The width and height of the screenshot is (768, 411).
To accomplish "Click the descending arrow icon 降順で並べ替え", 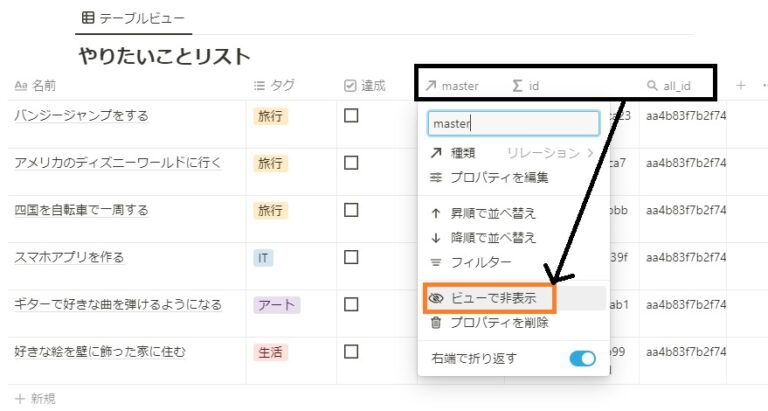I will click(x=436, y=237).
